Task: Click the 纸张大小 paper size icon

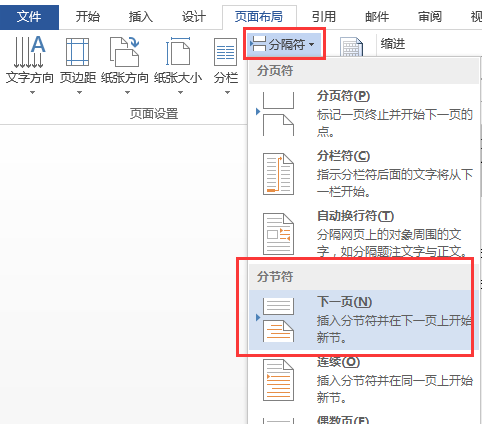Action: pos(178,52)
